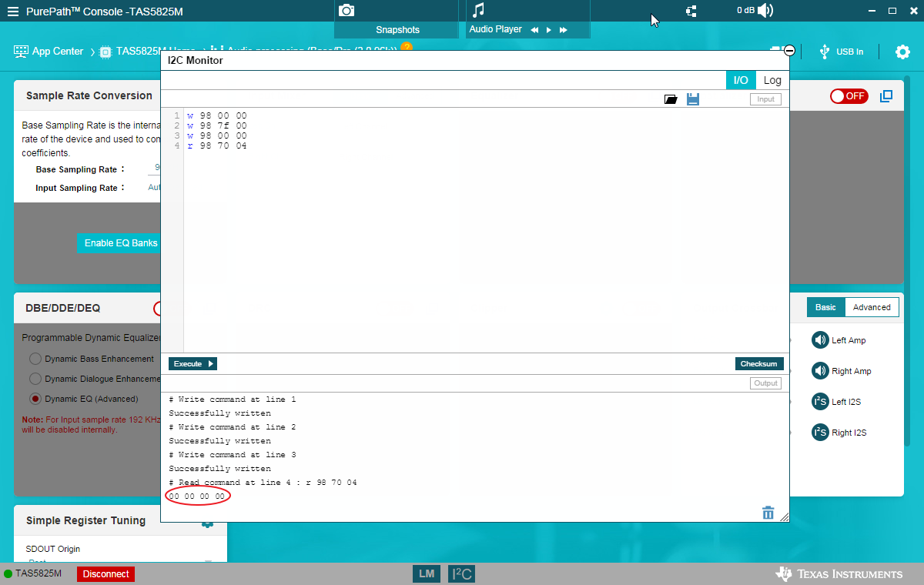Click script line 2 'w 98 7f 00'

click(217, 126)
